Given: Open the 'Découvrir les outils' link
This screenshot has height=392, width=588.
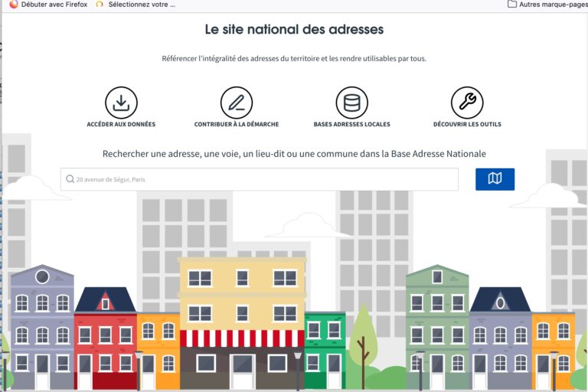Looking at the screenshot, I should coord(467,124).
